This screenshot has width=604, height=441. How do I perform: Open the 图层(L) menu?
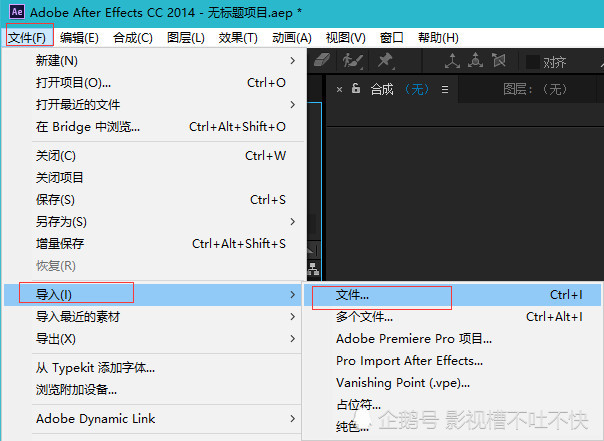point(186,38)
